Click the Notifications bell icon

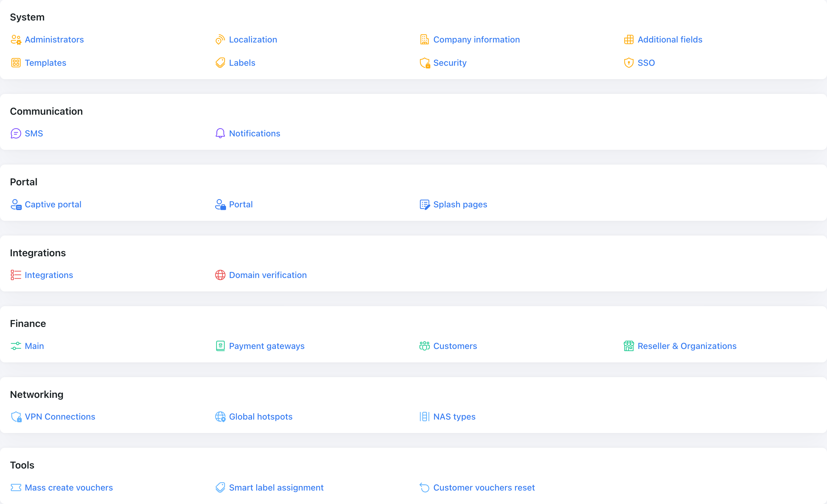pyautogui.click(x=220, y=134)
